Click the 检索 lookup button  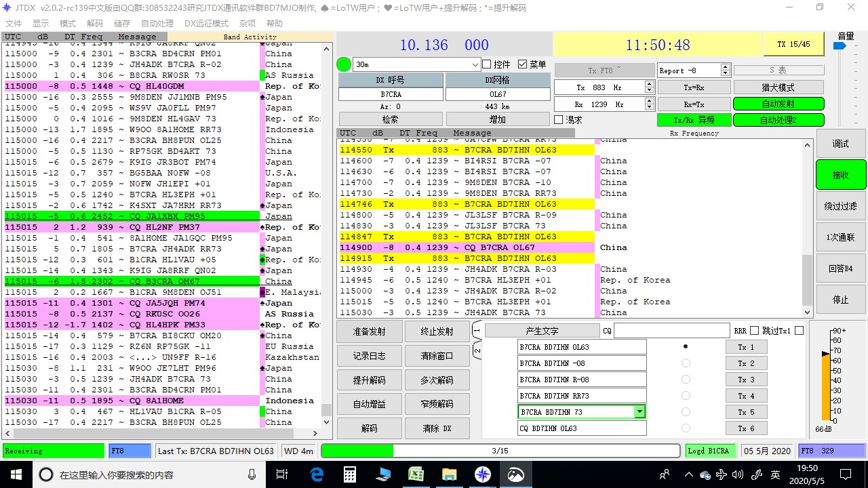(x=390, y=119)
